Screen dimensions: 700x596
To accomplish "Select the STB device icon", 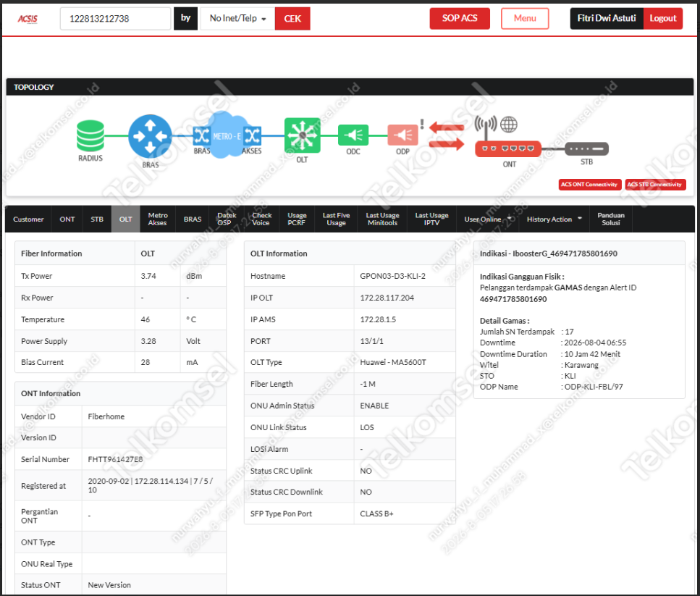I will pos(586,148).
